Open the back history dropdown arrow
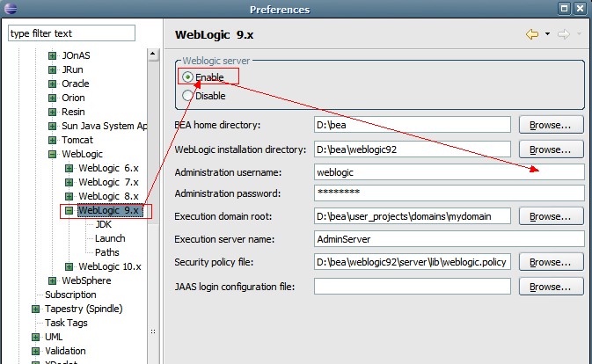Image resolution: width=592 pixels, height=364 pixels. pyautogui.click(x=547, y=34)
